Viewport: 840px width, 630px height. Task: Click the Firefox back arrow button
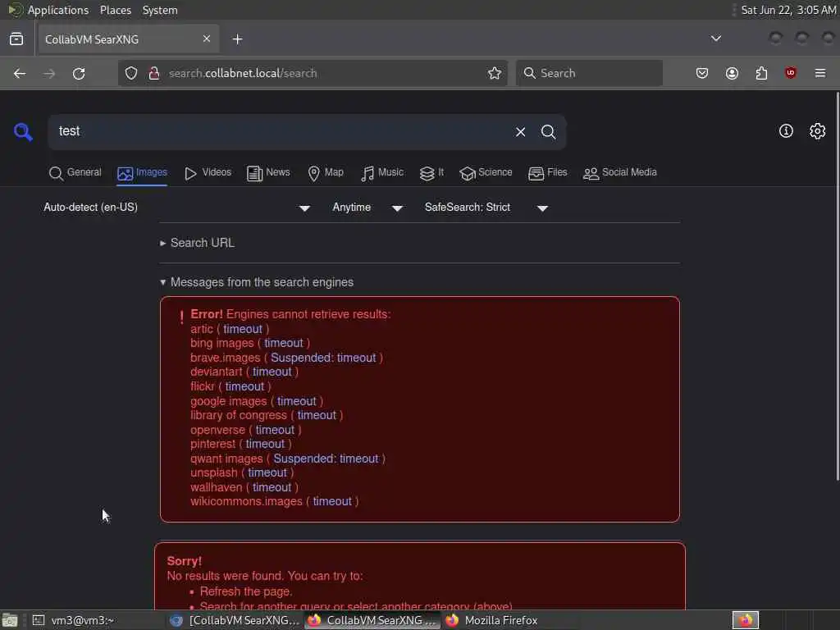click(x=20, y=73)
